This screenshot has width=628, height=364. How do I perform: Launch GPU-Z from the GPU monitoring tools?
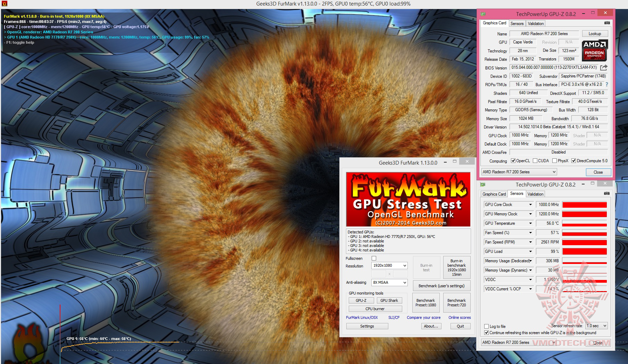point(361,300)
